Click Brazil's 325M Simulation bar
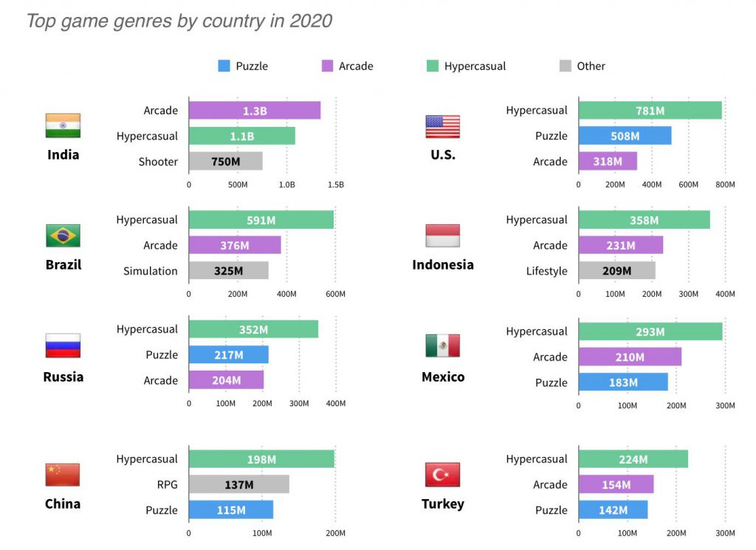This screenshot has width=756, height=550. [x=228, y=271]
